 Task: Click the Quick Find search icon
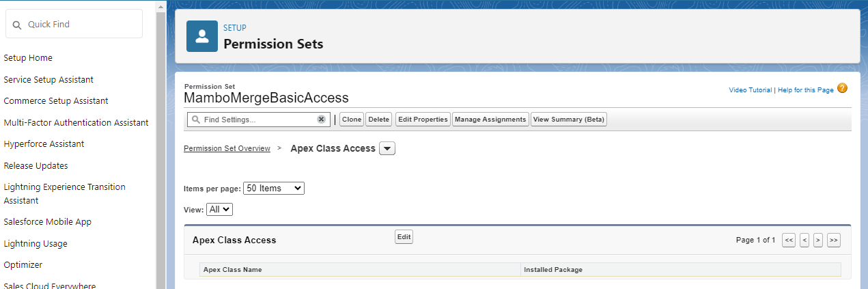click(x=17, y=25)
